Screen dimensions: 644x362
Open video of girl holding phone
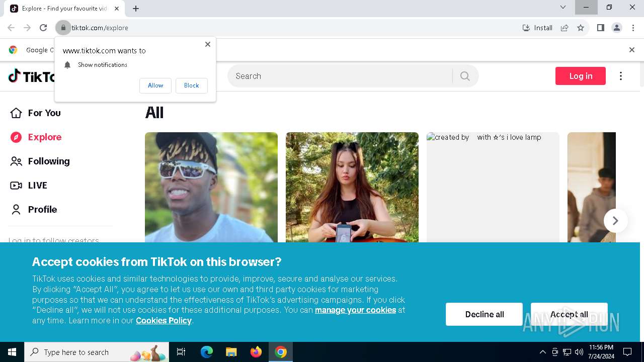352,187
